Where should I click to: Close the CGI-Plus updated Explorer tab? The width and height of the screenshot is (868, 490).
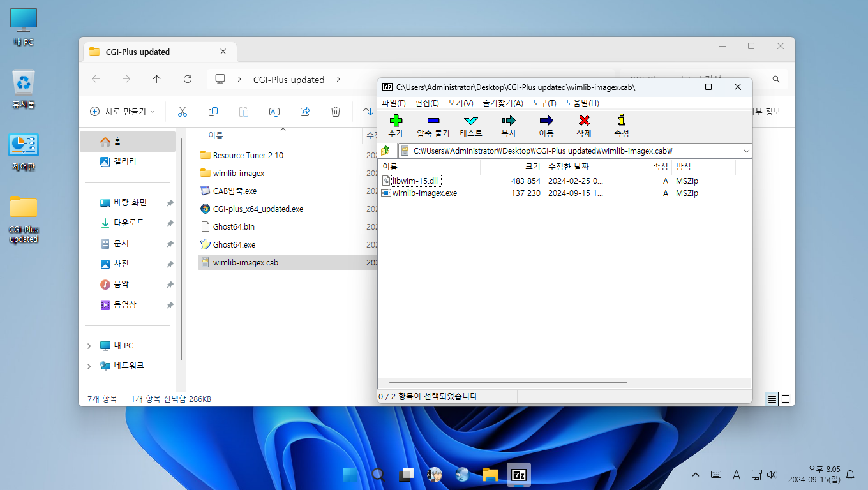[223, 52]
